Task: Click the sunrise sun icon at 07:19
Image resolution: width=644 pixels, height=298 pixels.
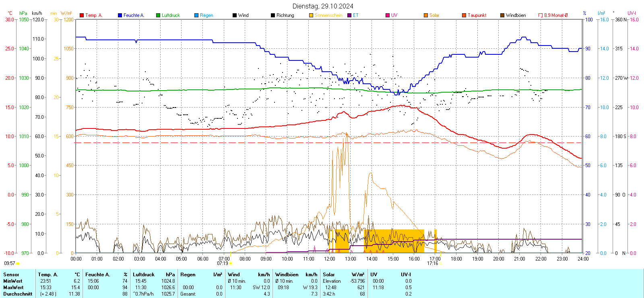Action: coord(231,263)
